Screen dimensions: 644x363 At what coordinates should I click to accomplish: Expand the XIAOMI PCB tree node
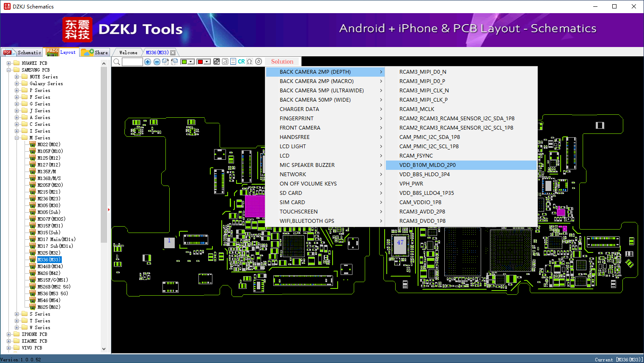coord(8,341)
